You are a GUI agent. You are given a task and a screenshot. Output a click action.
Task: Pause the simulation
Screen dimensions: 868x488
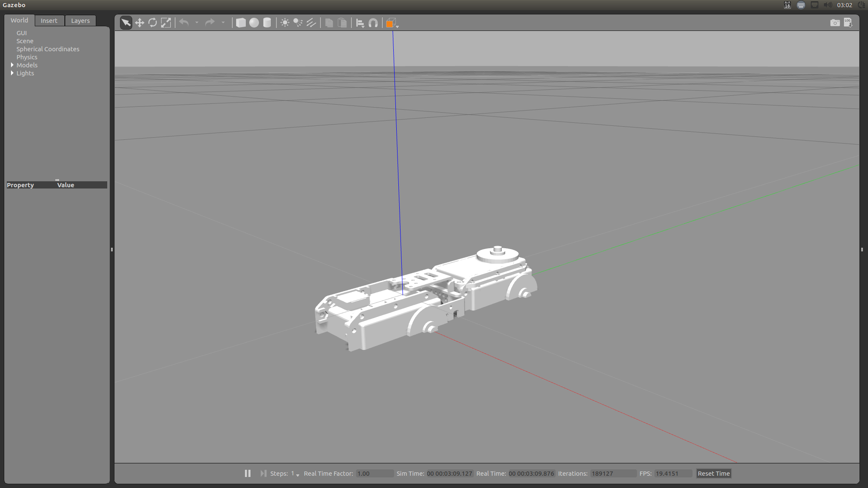248,473
